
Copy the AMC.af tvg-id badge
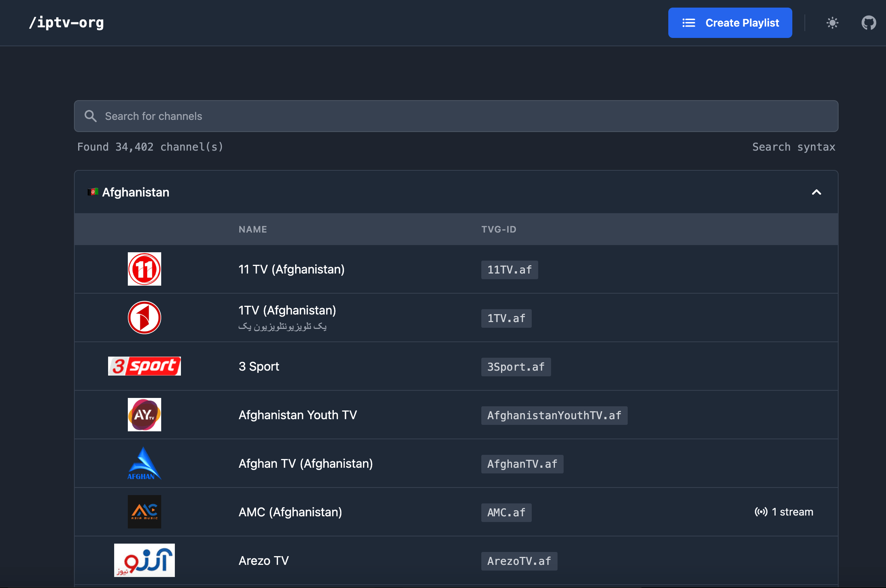[x=506, y=513]
